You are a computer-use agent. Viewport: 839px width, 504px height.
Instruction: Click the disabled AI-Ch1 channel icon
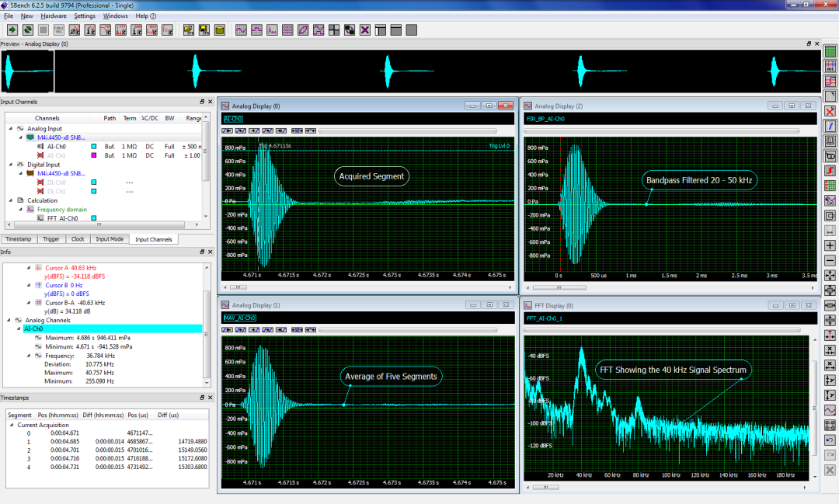[x=40, y=155]
